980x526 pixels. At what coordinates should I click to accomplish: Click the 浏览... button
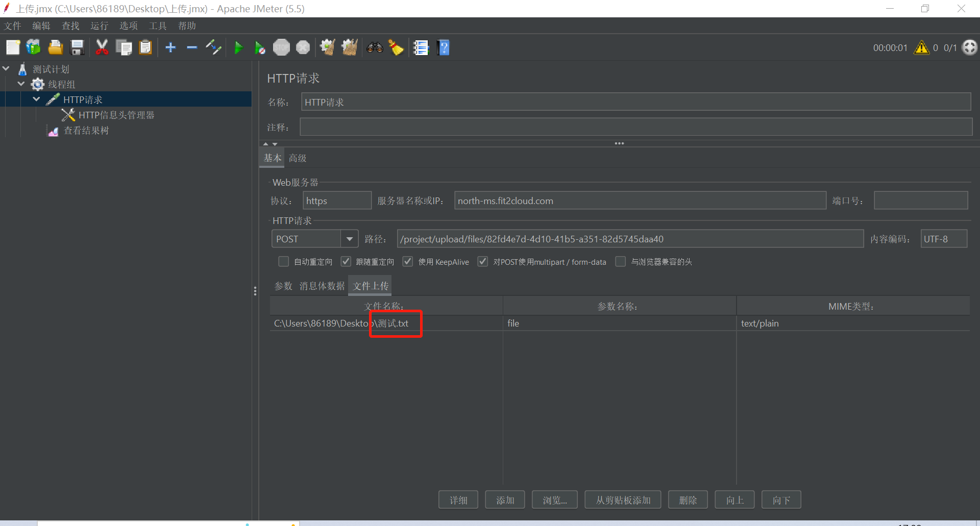click(554, 499)
